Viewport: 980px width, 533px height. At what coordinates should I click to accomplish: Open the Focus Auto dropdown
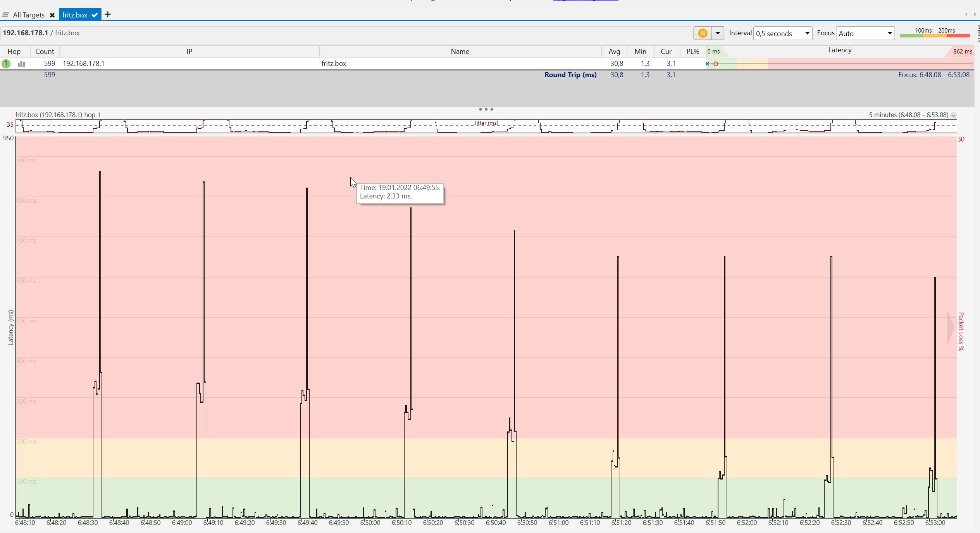click(865, 33)
